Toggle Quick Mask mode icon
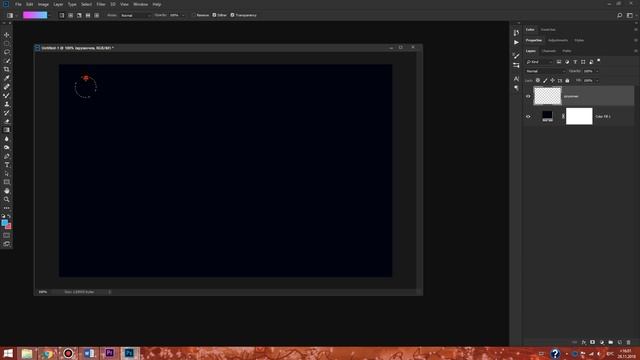640x360 pixels. click(7, 235)
